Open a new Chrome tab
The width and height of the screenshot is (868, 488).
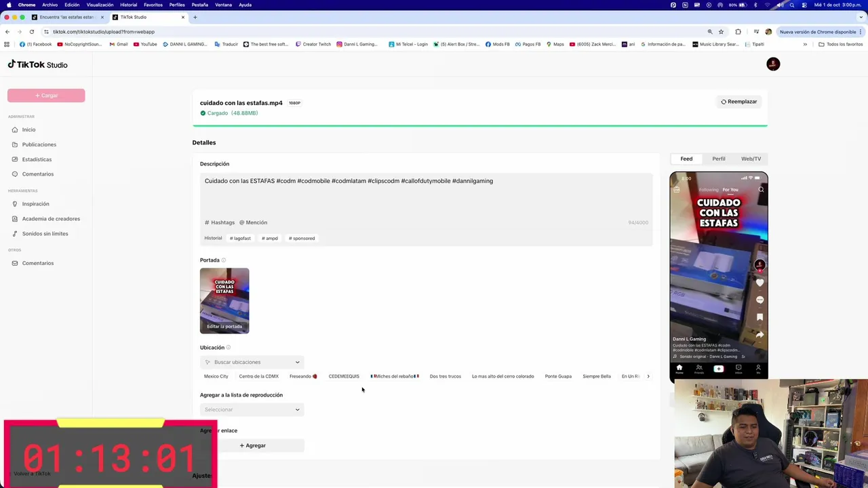pos(195,17)
